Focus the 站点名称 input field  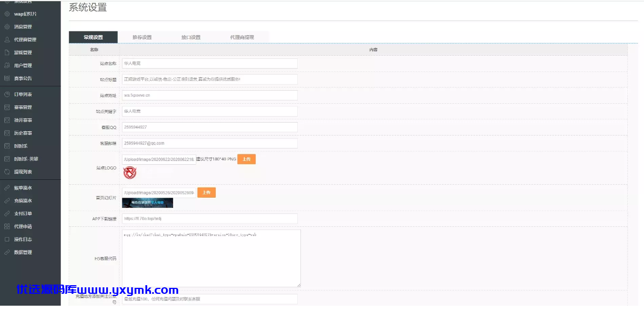point(209,63)
